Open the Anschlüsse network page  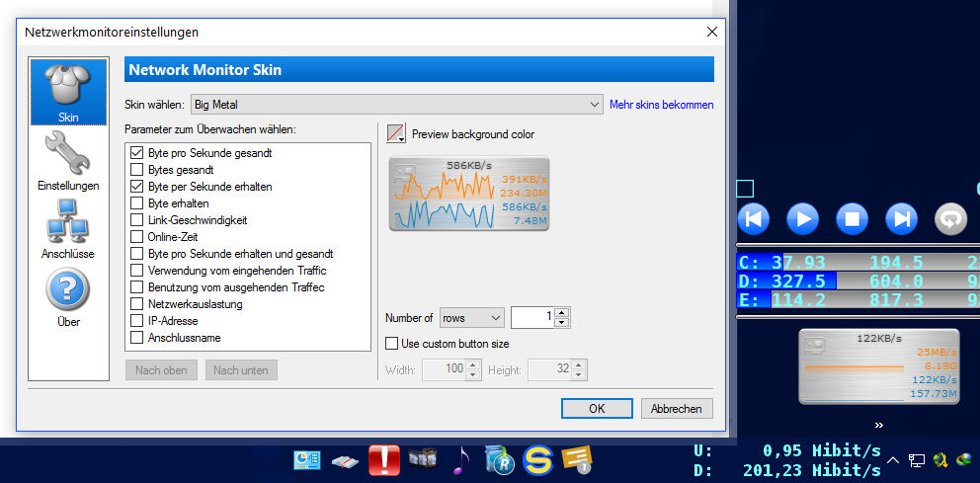(x=68, y=229)
